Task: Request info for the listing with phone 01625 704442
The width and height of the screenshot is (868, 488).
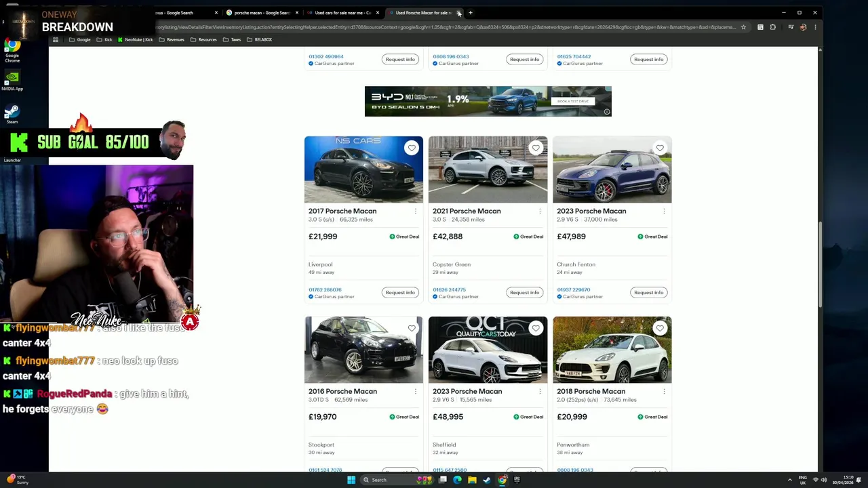Action: pyautogui.click(x=648, y=59)
